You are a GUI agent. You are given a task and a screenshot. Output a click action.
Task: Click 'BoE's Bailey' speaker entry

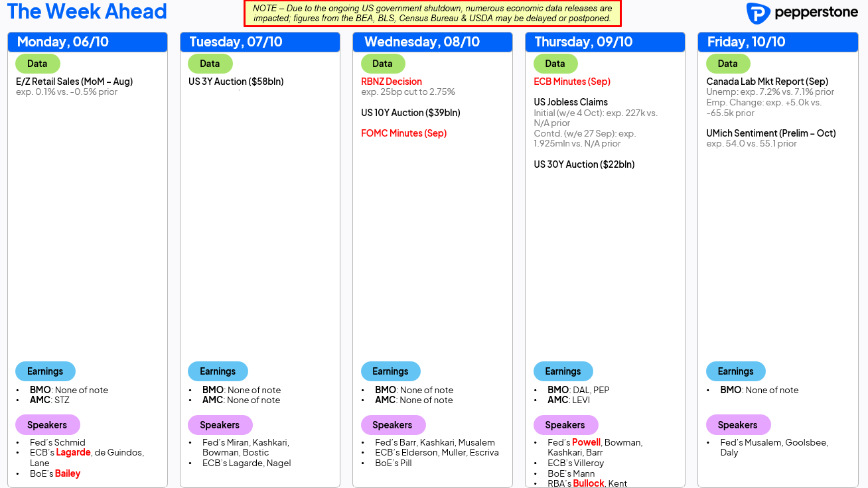coord(55,474)
